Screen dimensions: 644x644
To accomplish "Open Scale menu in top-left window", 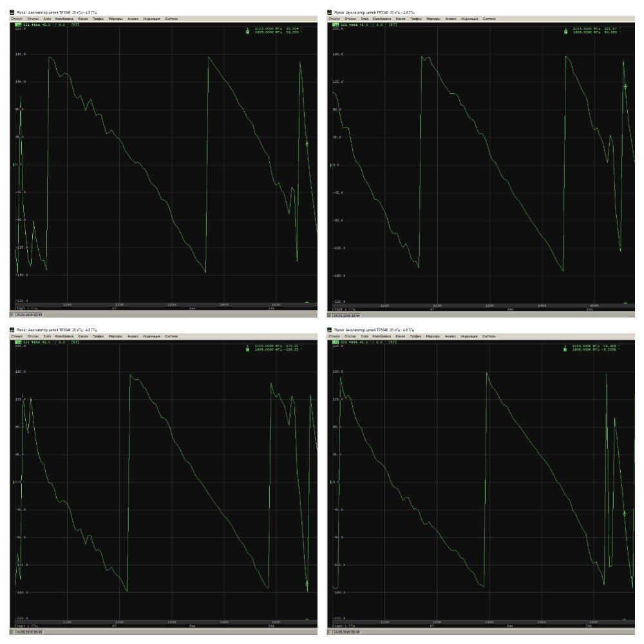I will (x=47, y=19).
